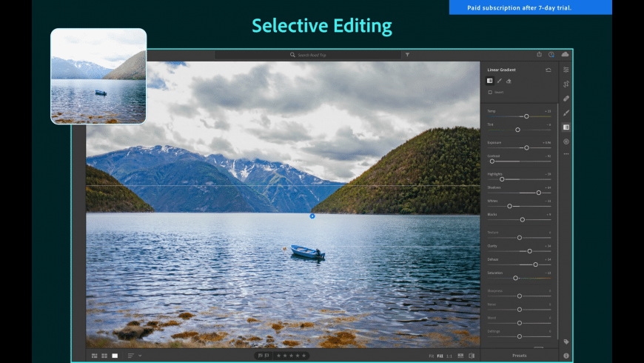Select the Crop and Rotate tool
Screen dimensions: 644x363
[x=566, y=84]
